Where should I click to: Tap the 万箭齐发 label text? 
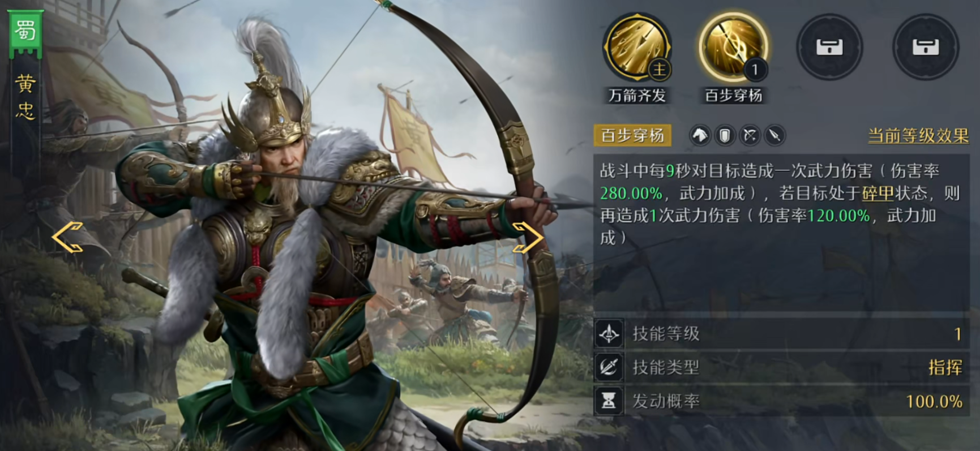[x=637, y=95]
